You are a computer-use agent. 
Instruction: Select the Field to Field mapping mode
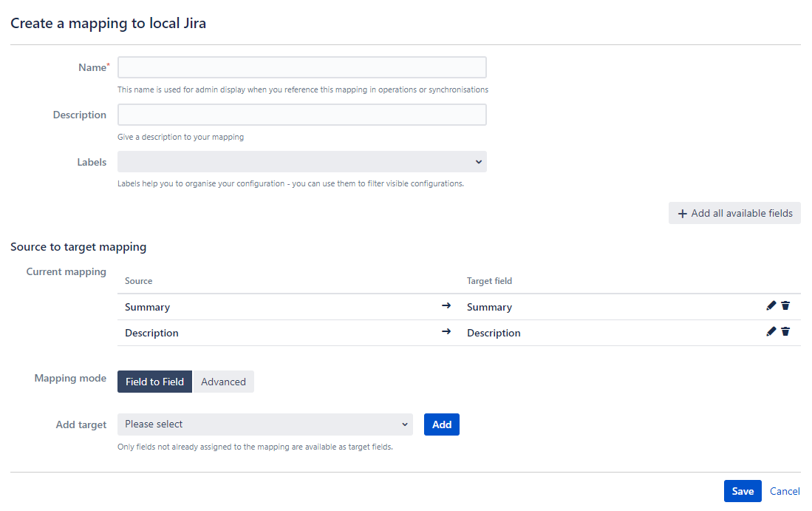pos(154,381)
